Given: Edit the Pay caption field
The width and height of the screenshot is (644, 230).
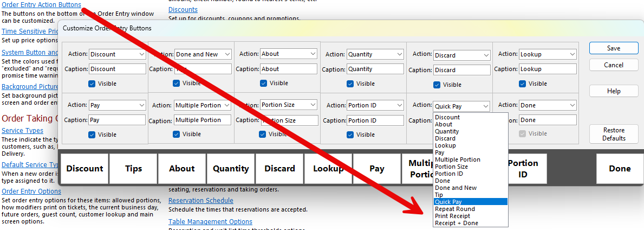Looking at the screenshot, I should [x=117, y=120].
